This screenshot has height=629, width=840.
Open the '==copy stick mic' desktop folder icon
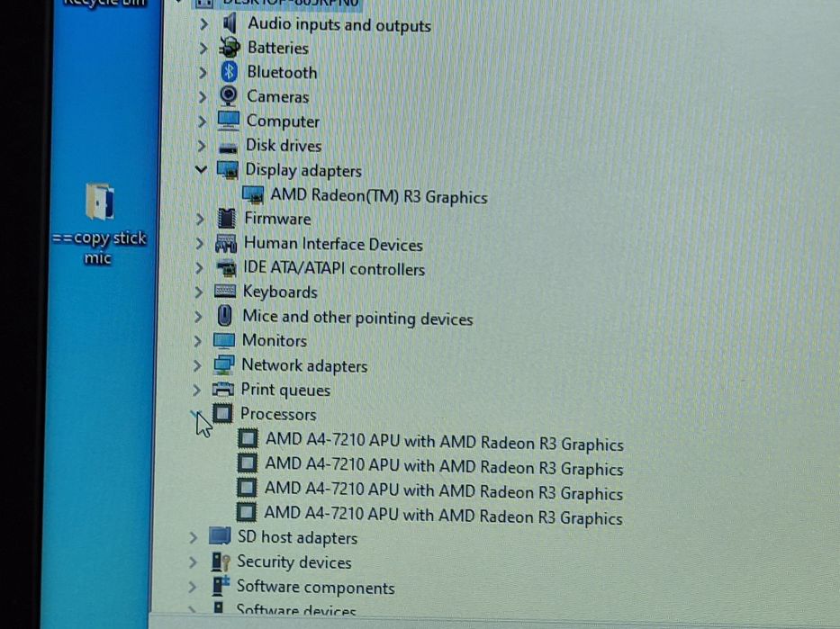click(x=100, y=202)
